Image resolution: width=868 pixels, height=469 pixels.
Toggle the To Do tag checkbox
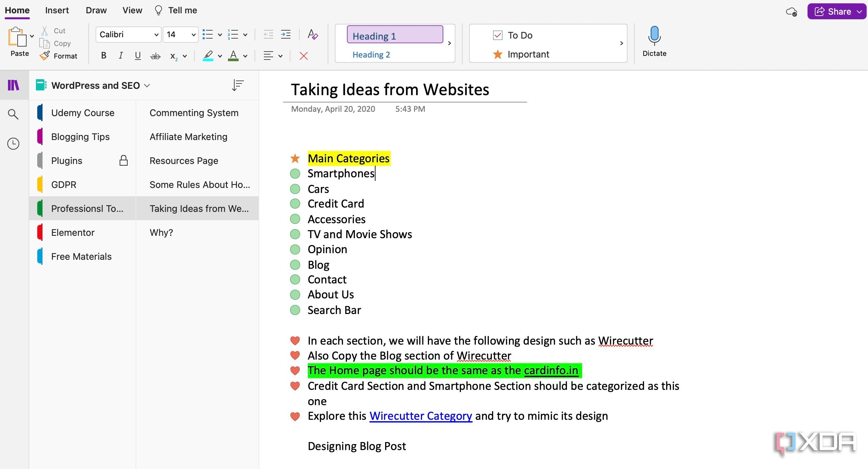[x=498, y=35]
